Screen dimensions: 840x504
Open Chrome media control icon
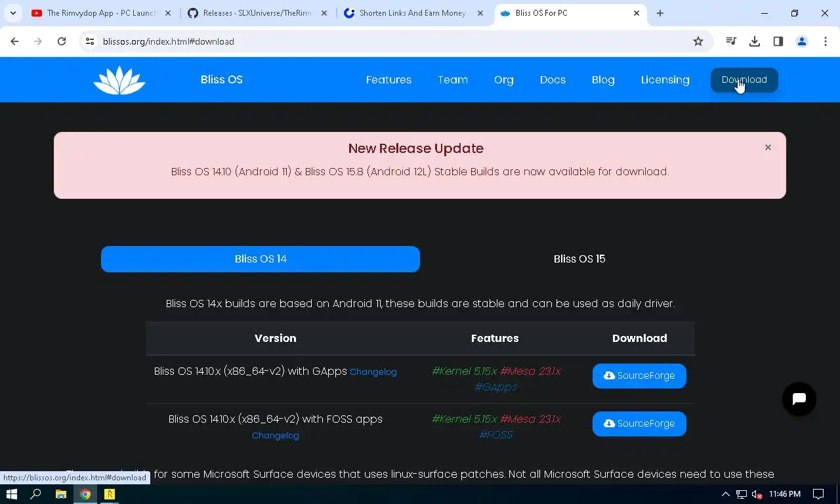[x=731, y=41]
